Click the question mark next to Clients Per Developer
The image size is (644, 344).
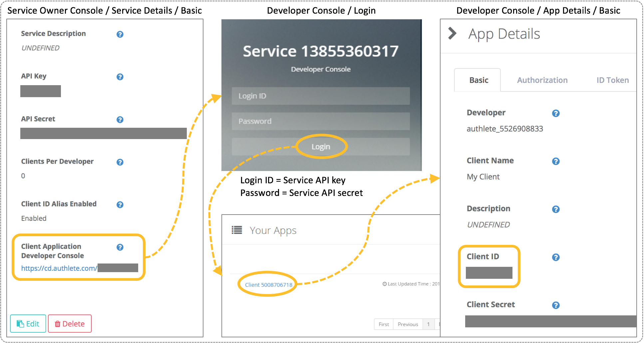[x=120, y=162]
